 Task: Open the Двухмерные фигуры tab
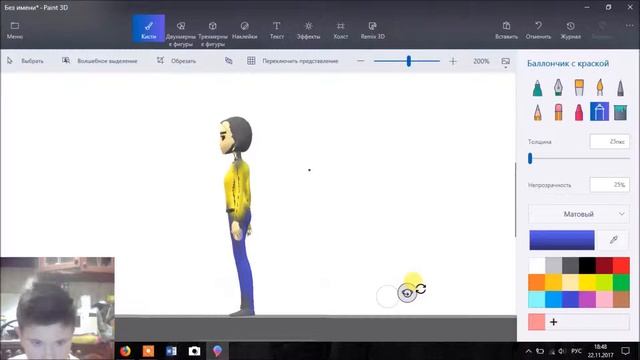[x=180, y=33]
